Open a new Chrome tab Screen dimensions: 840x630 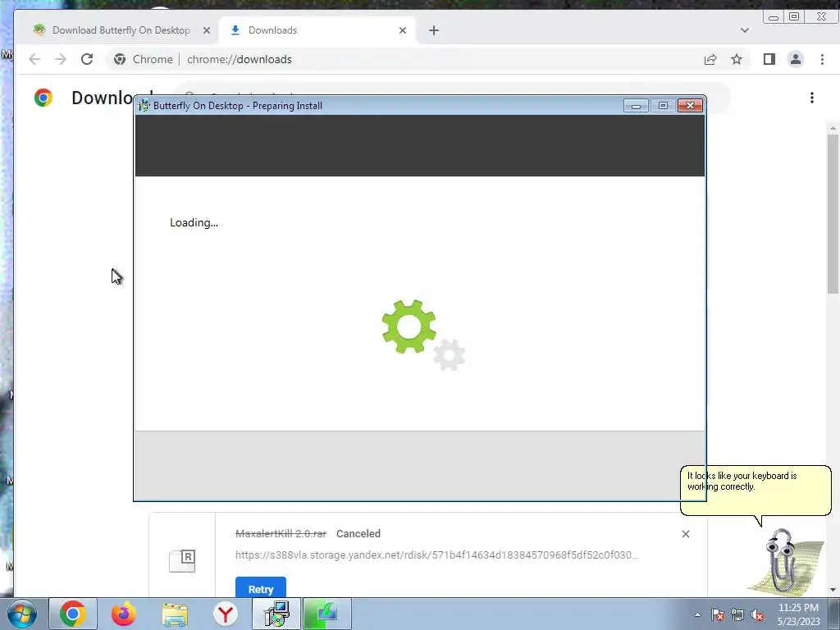434,30
